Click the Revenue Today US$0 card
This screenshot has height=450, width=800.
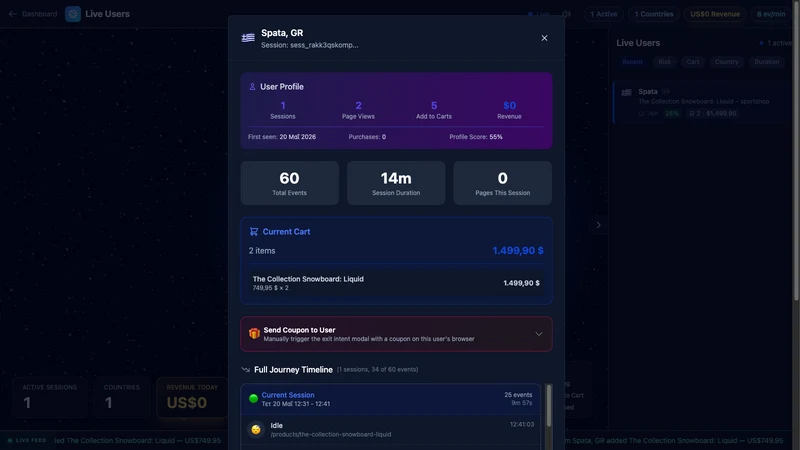192,397
